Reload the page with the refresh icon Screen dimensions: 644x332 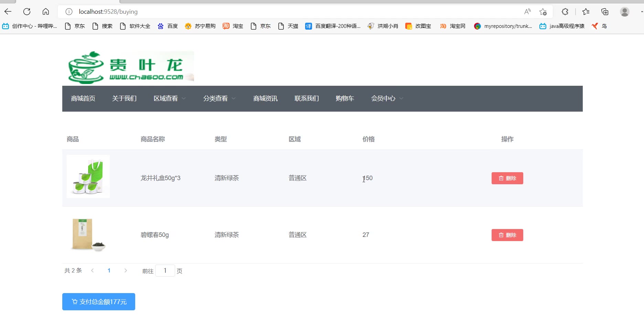click(x=27, y=12)
